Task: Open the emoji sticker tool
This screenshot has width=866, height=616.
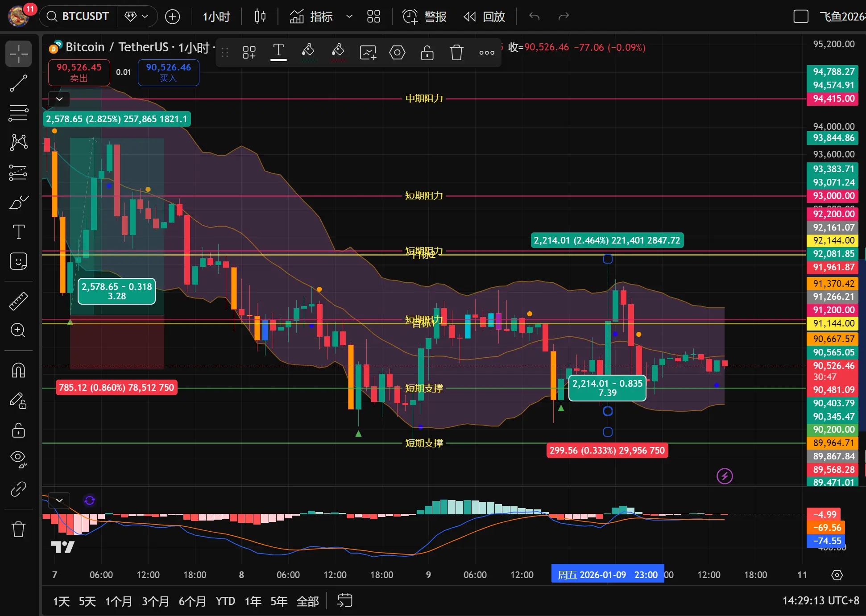Action: (18, 261)
